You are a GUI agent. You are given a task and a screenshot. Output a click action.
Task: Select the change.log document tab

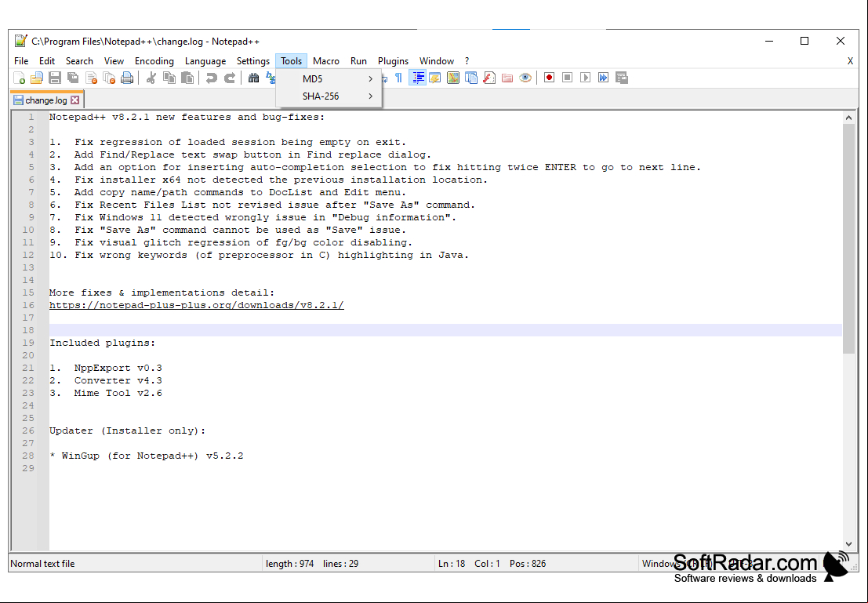coord(46,100)
